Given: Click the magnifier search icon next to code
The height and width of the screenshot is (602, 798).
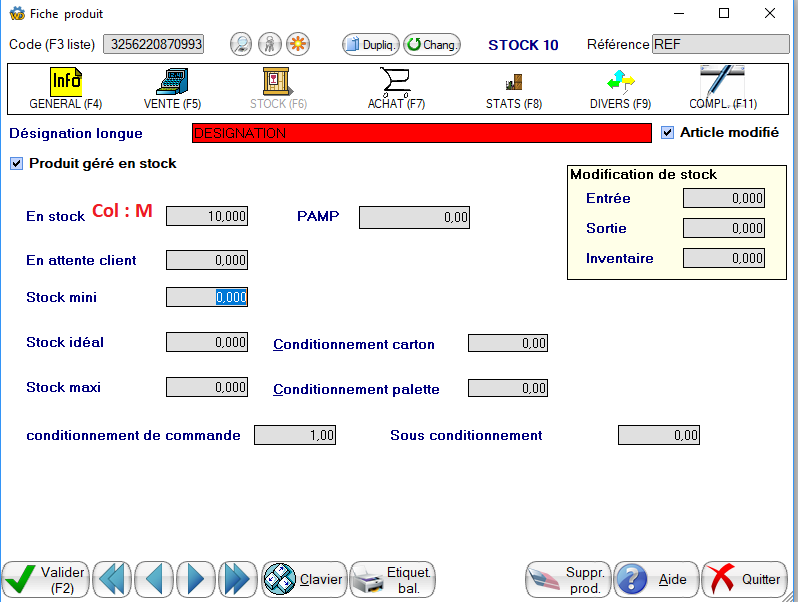Looking at the screenshot, I should (241, 44).
